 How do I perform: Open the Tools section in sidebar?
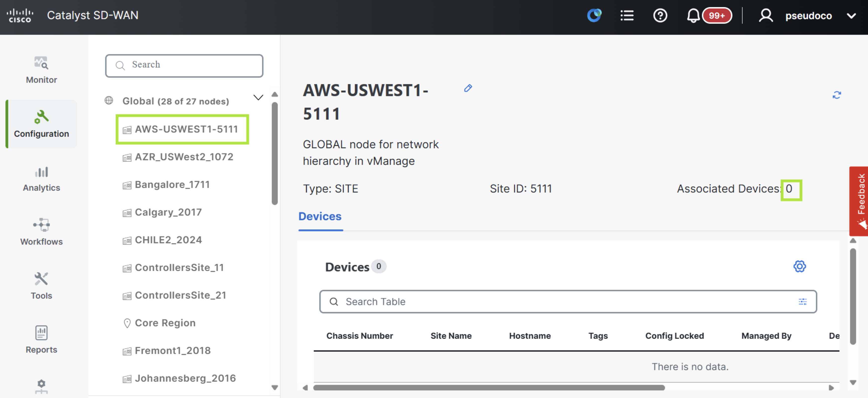(x=41, y=286)
